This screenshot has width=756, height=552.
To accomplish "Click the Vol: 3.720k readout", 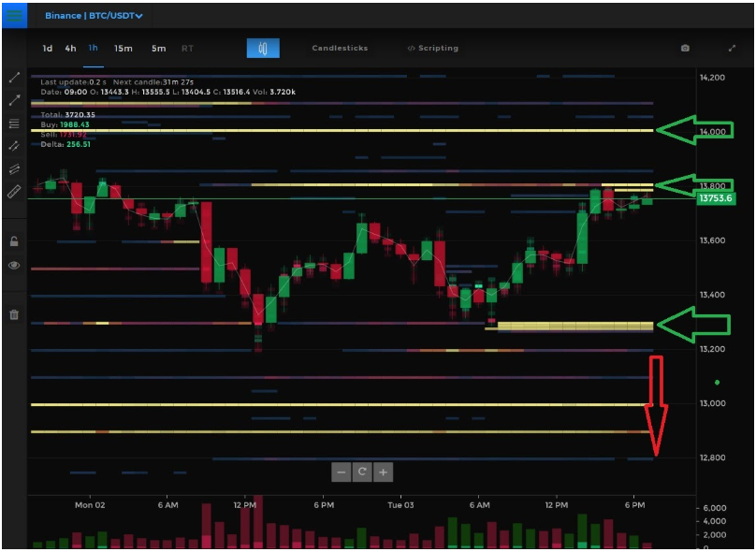I will tap(274, 92).
